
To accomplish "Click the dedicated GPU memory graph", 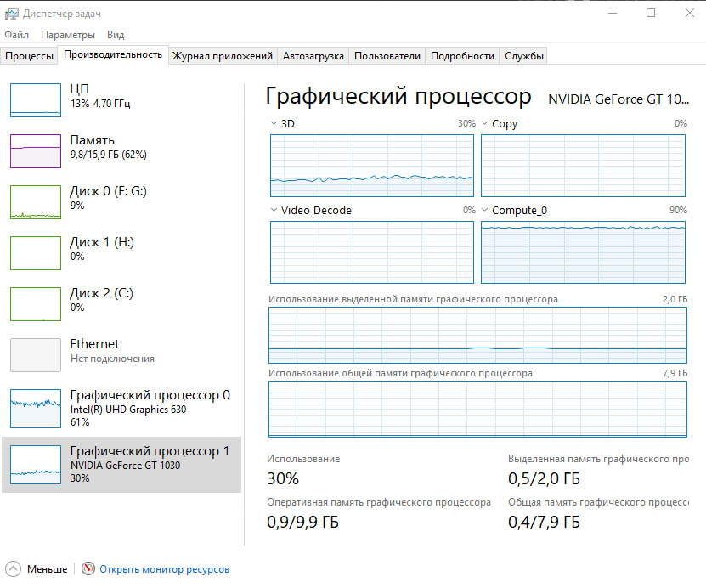I will point(477,335).
